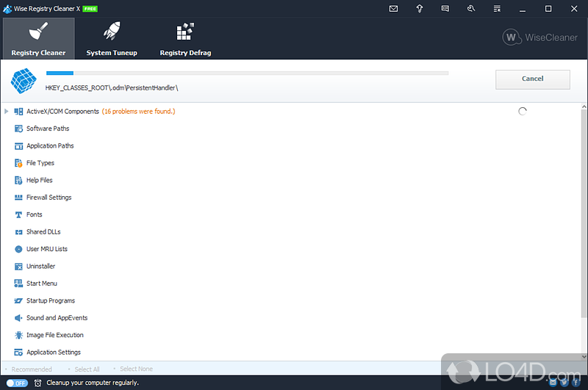The image size is (588, 390).
Task: Select the Fonts label
Action: click(x=34, y=214)
